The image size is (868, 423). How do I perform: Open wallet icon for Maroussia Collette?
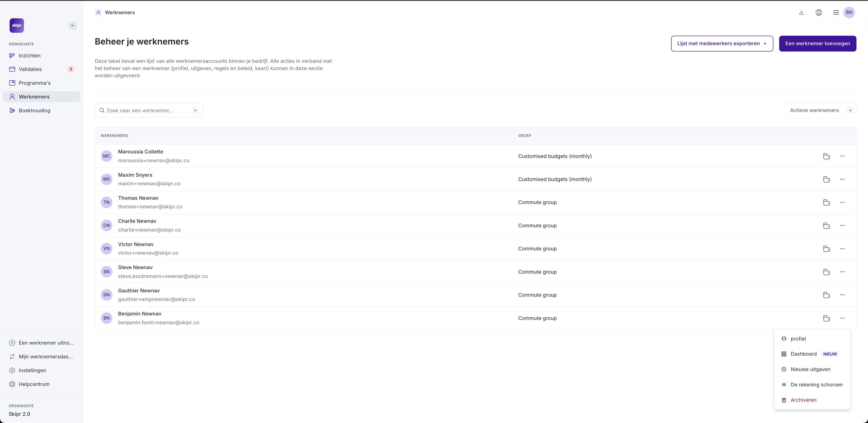coord(826,156)
